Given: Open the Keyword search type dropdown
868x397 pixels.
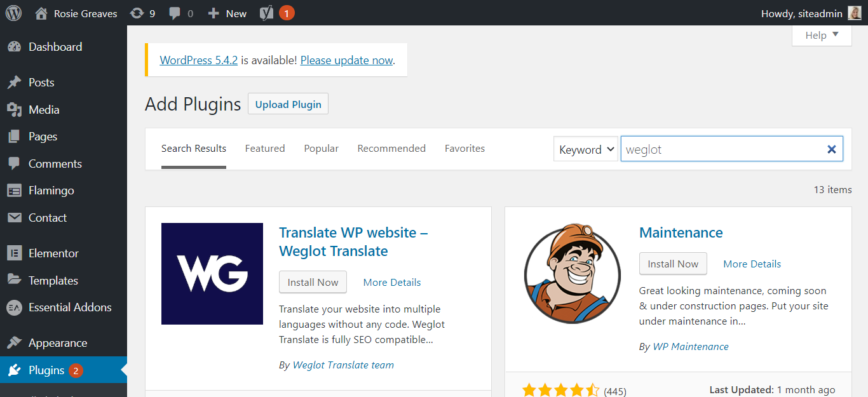Looking at the screenshot, I should [x=586, y=149].
